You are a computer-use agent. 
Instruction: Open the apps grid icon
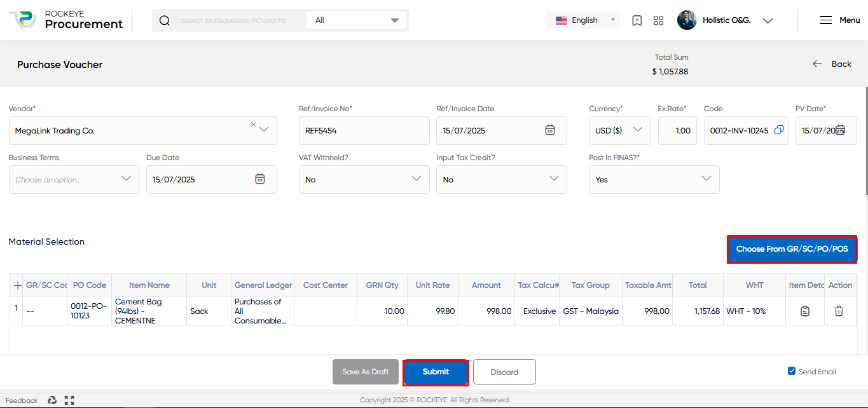coord(658,20)
